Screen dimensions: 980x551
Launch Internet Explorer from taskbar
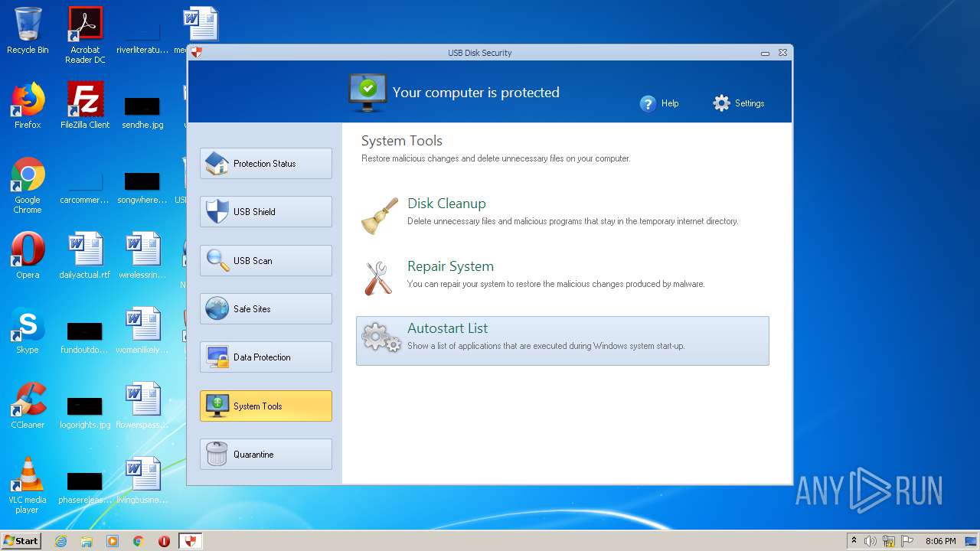[x=60, y=541]
